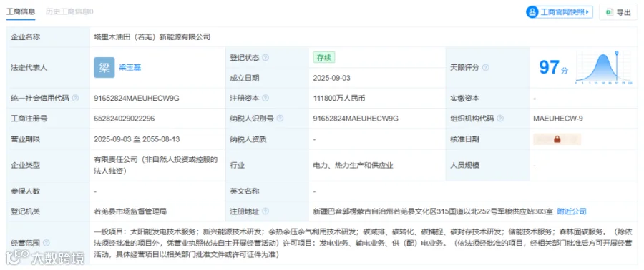Click the registered address text
Image resolution: width=644 pixels, height=270 pixels.
point(433,211)
